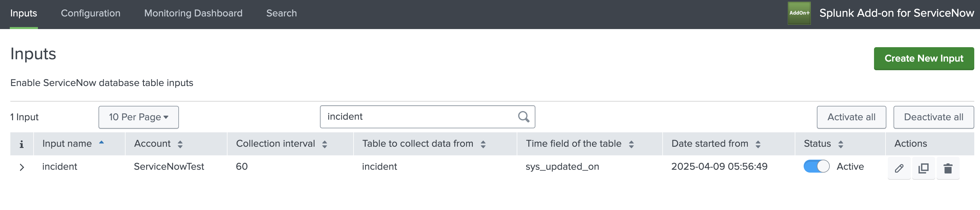Click the info column header icon
The image size is (980, 210).
[22, 144]
